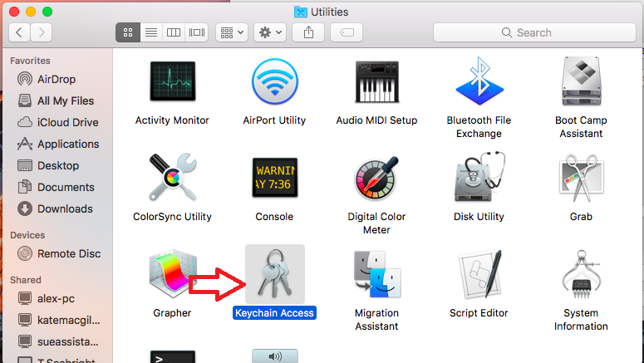The width and height of the screenshot is (644, 363).
Task: Open iCloud Drive in sidebar
Action: (57, 122)
